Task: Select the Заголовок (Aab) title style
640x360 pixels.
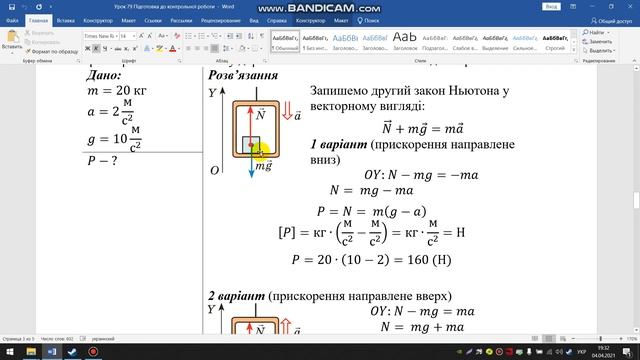Action: [404, 42]
